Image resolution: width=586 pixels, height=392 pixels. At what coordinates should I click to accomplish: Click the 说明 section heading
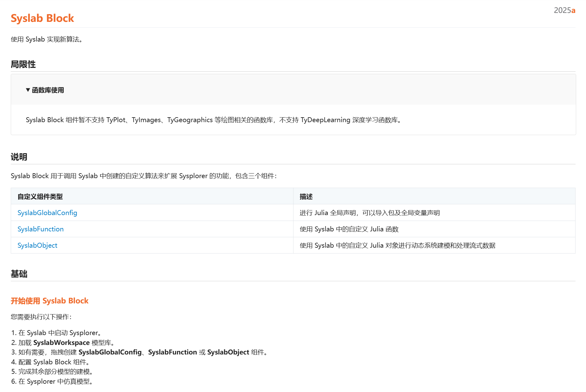19,157
